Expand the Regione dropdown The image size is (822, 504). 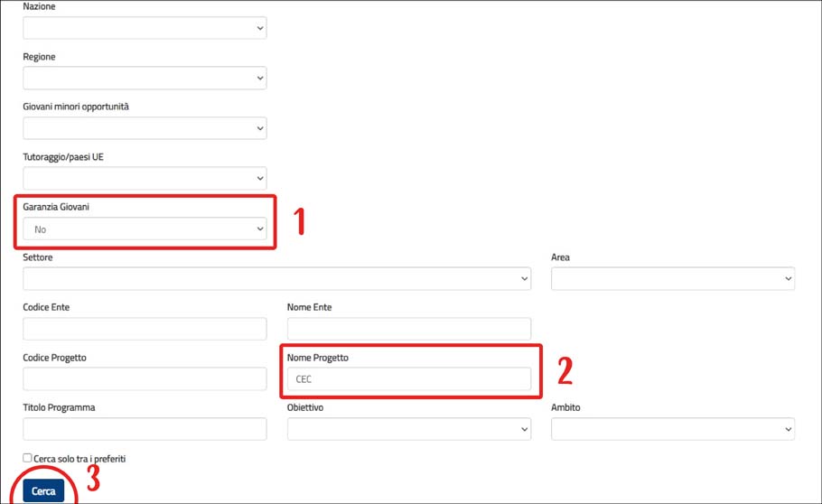(x=145, y=79)
